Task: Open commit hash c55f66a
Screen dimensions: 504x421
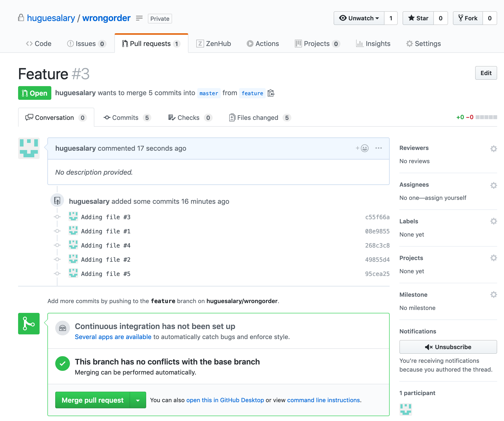Action: (377, 217)
